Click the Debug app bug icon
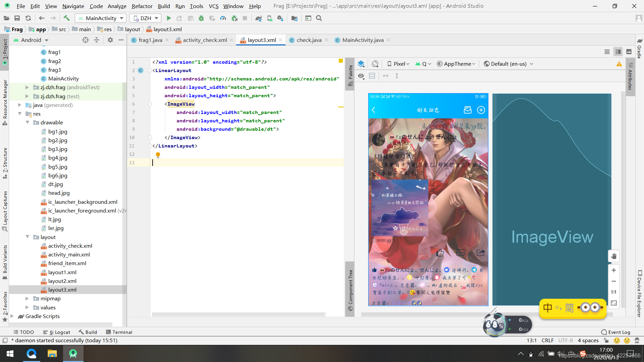The image size is (644, 362). point(201,18)
